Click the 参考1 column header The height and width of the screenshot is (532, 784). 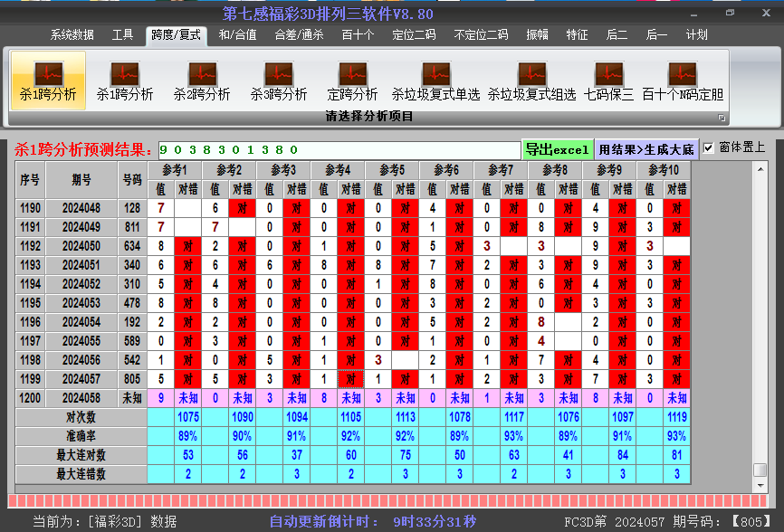click(x=175, y=170)
